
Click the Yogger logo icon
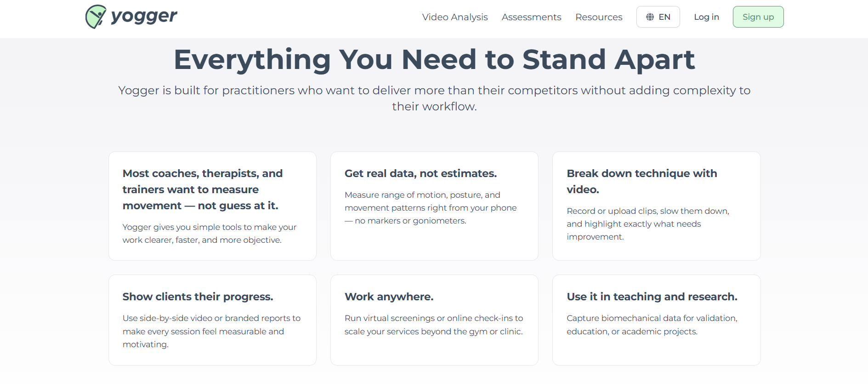coord(96,17)
